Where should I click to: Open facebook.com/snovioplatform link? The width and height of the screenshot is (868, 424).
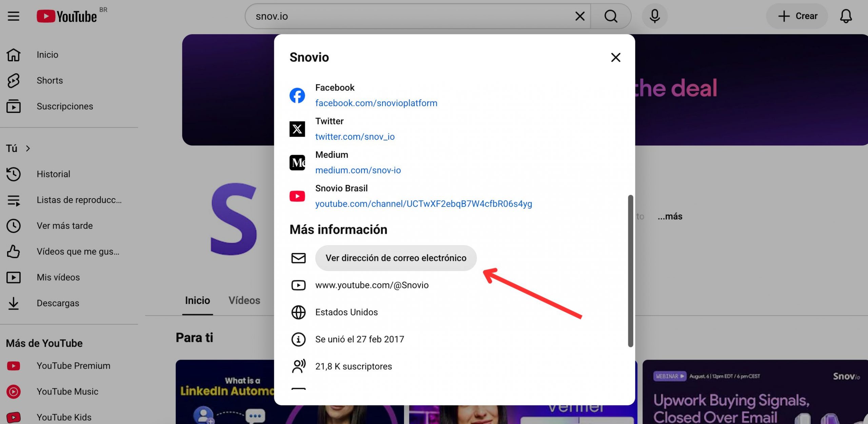(x=376, y=103)
